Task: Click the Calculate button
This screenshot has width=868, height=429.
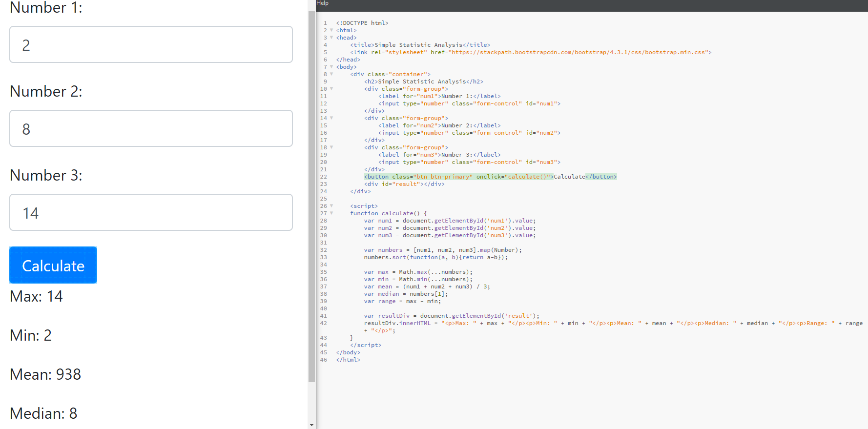Action: (x=53, y=265)
